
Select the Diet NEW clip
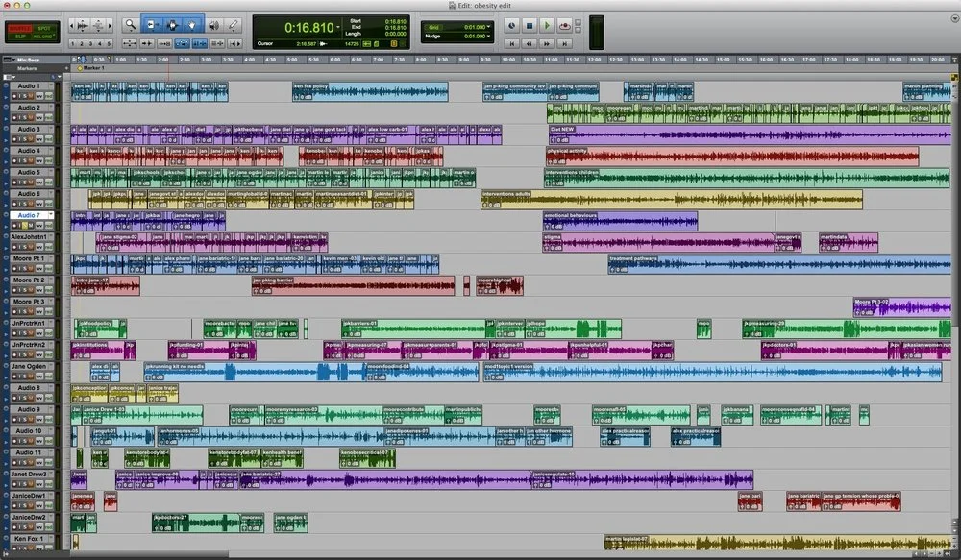click(x=749, y=134)
